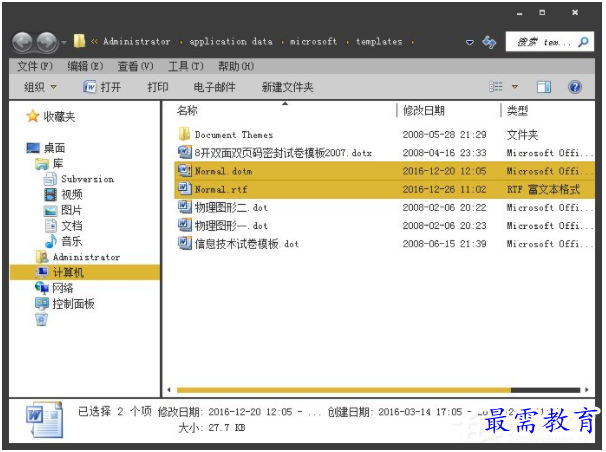Image resolution: width=606 pixels, height=452 pixels.
Task: Open the 查看(V) menu
Action: coord(135,66)
